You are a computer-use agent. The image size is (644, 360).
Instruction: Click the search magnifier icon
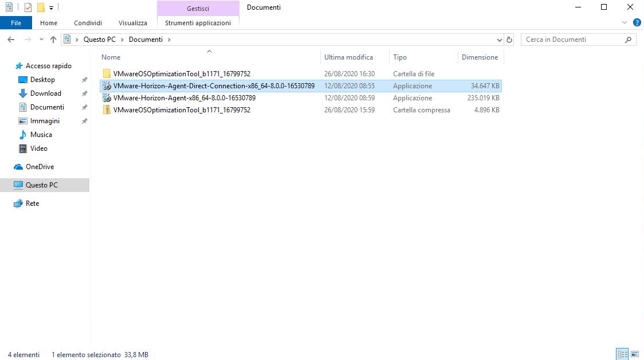tap(628, 40)
